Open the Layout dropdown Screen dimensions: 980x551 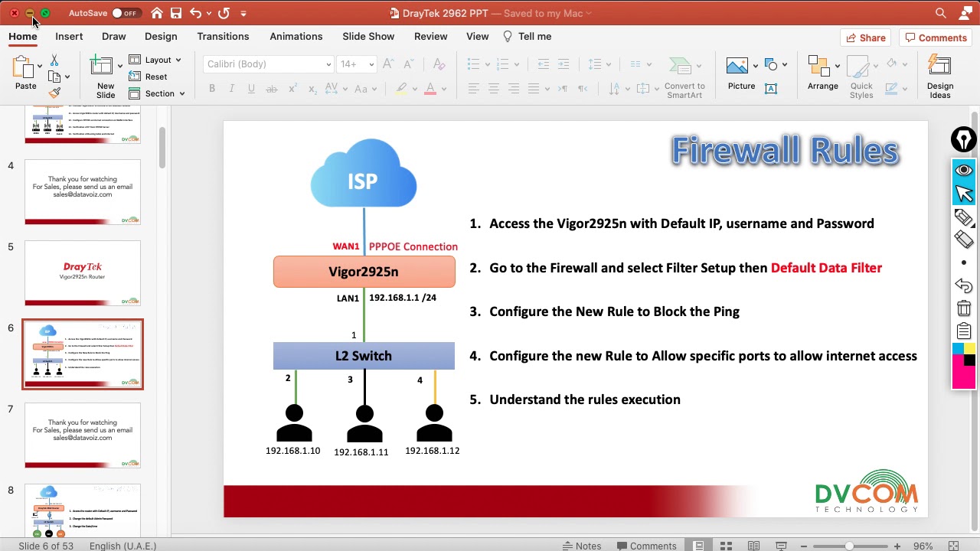point(155,60)
